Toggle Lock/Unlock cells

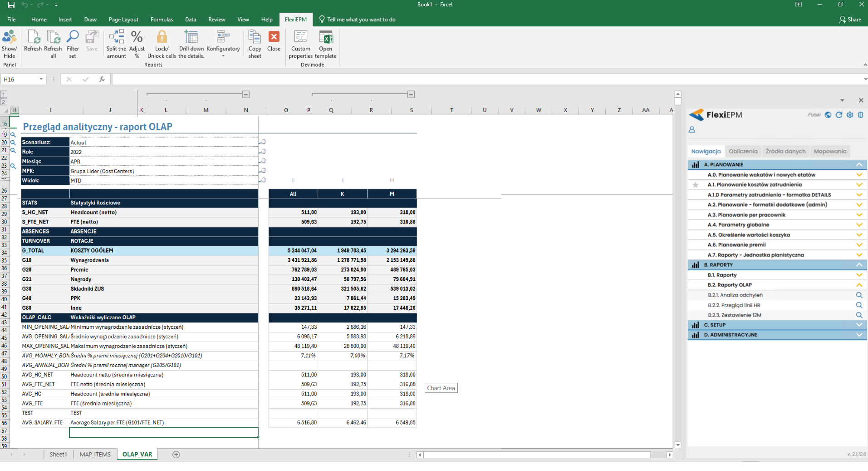162,44
